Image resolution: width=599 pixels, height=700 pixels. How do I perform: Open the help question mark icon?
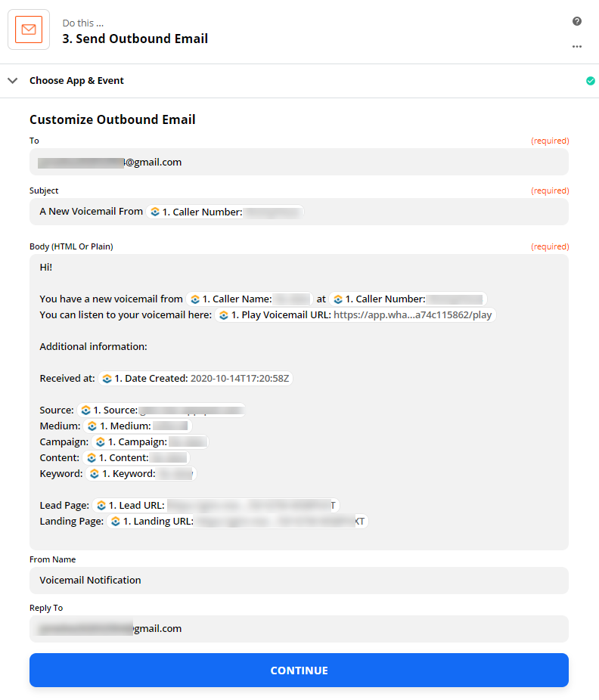[x=576, y=21]
